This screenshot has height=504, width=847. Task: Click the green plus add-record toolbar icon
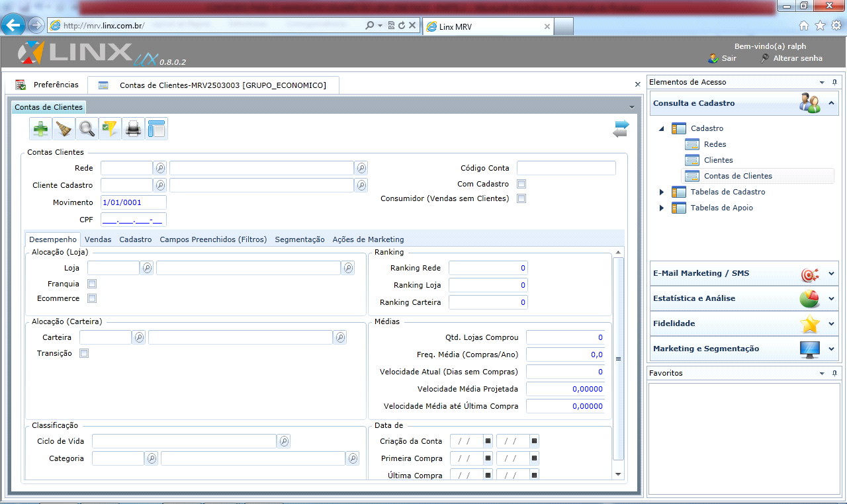[x=41, y=128]
